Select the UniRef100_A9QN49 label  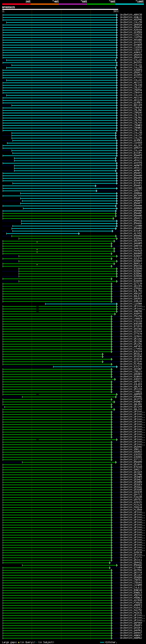[131, 208]
